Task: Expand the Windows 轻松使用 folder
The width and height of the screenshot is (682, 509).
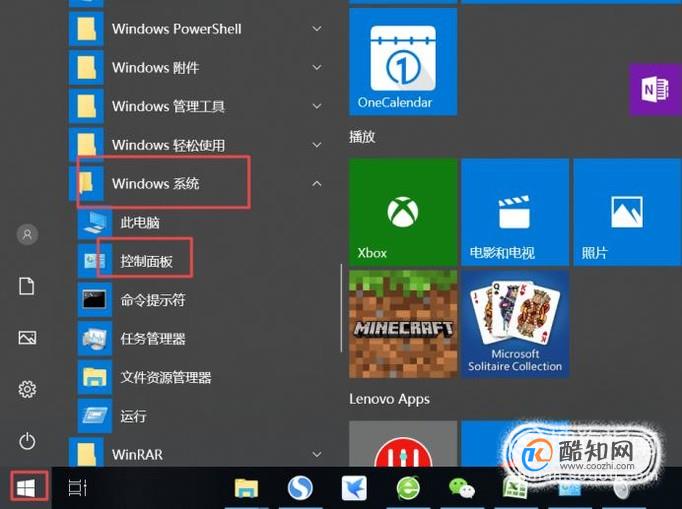Action: click(x=200, y=145)
